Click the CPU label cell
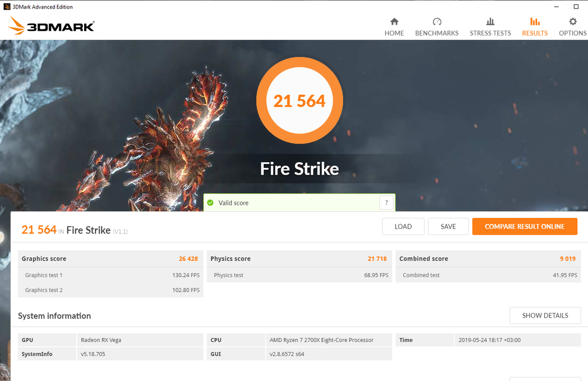The image size is (588, 381). point(236,340)
